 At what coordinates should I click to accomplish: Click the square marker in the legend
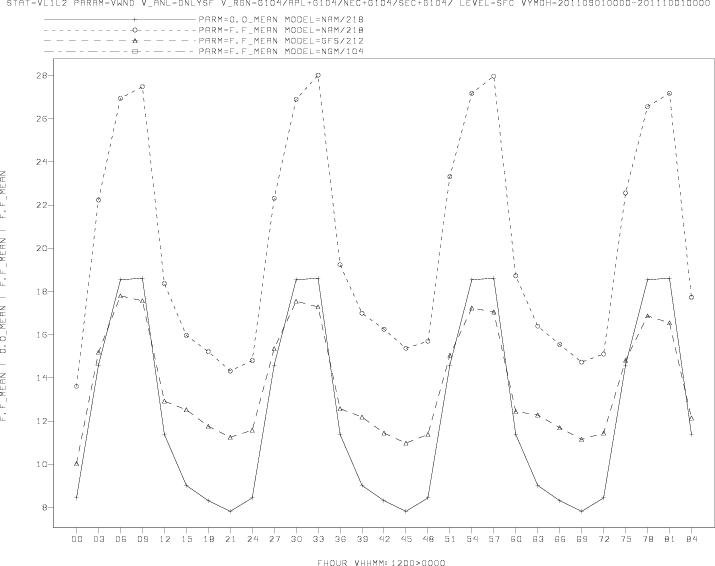click(x=134, y=51)
